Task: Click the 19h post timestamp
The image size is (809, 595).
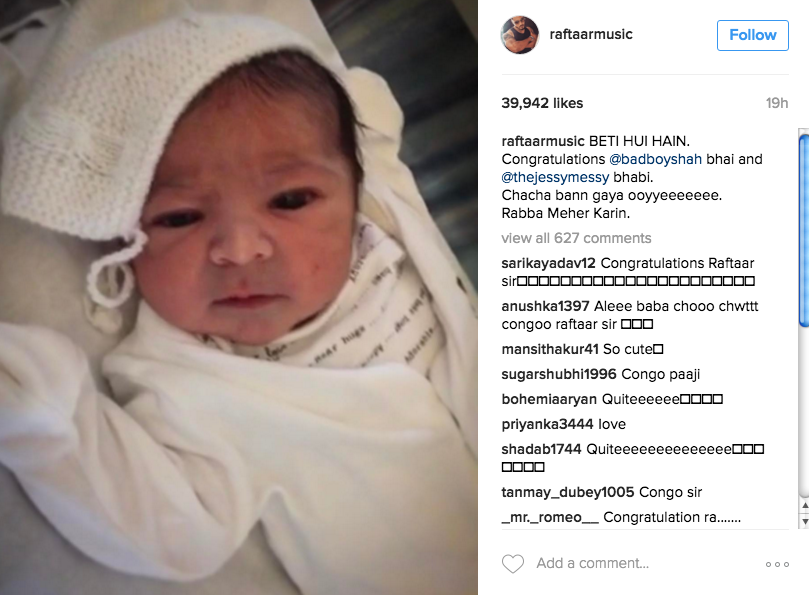Action: point(777,103)
